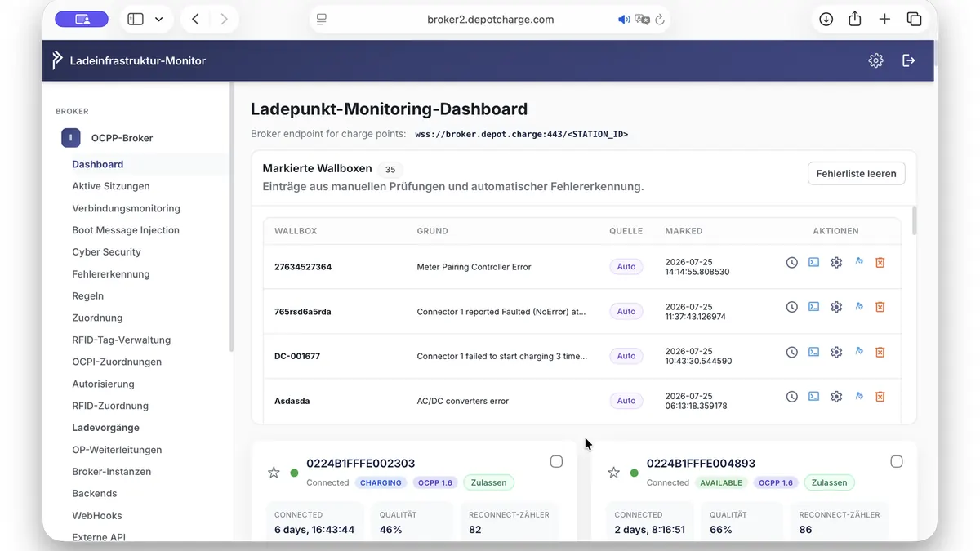The width and height of the screenshot is (980, 551).
Task: Click reason text AC/DC converters error
Action: (462, 401)
